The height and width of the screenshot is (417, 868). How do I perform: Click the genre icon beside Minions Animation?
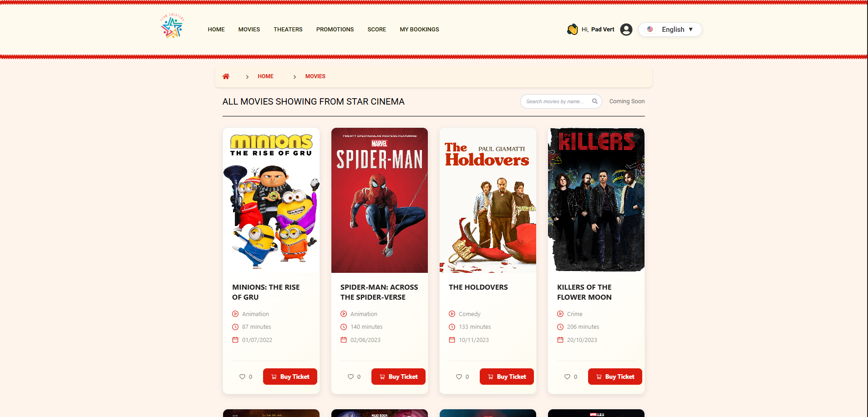pos(235,314)
